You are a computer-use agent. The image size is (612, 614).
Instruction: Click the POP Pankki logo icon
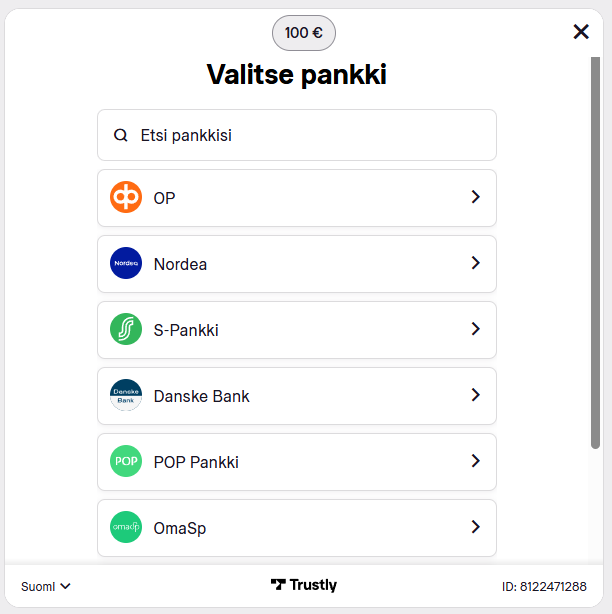coord(126,462)
